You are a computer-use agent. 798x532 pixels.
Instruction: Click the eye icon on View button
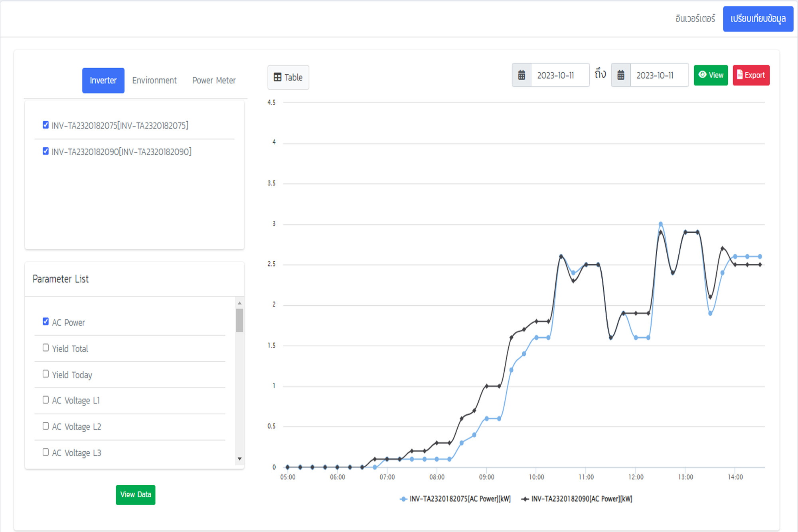702,75
